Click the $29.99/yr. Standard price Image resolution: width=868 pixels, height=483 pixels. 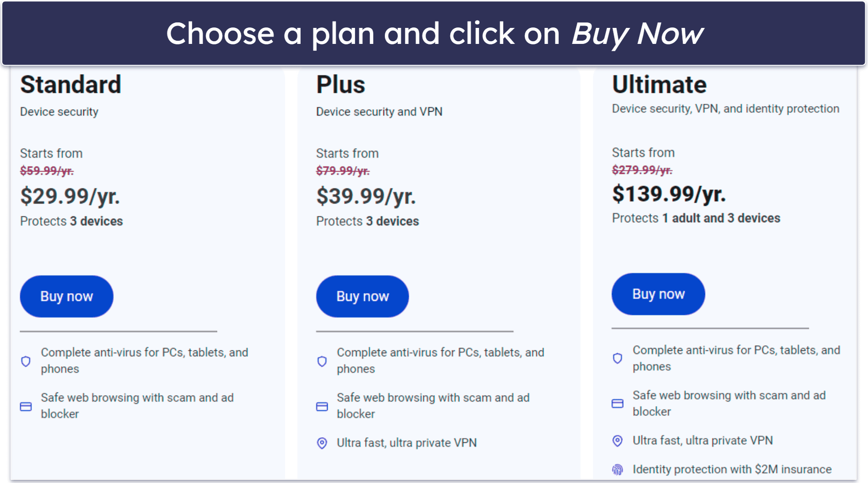70,196
